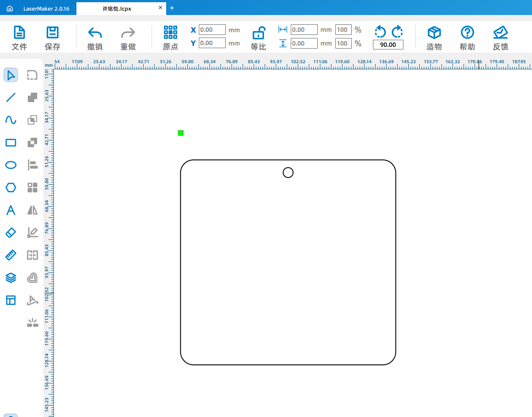
Task: Choose the Ellipse shape tool
Action: coord(11,165)
